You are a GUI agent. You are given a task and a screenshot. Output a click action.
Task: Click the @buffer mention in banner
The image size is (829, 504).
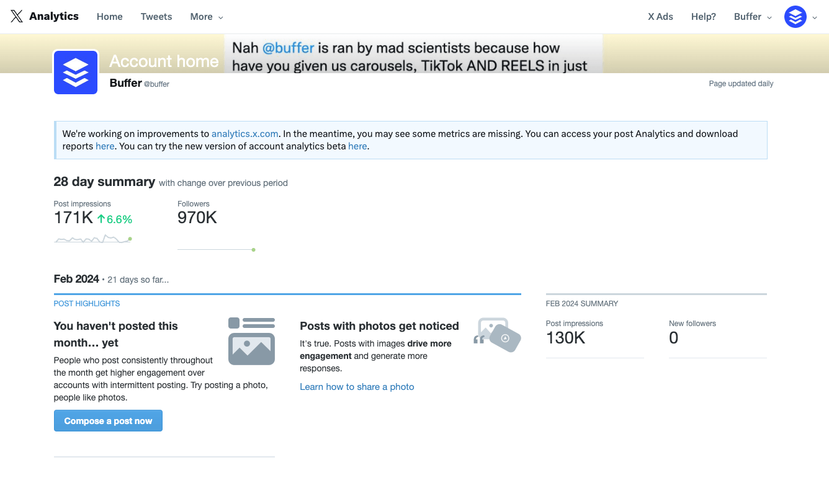pyautogui.click(x=289, y=48)
